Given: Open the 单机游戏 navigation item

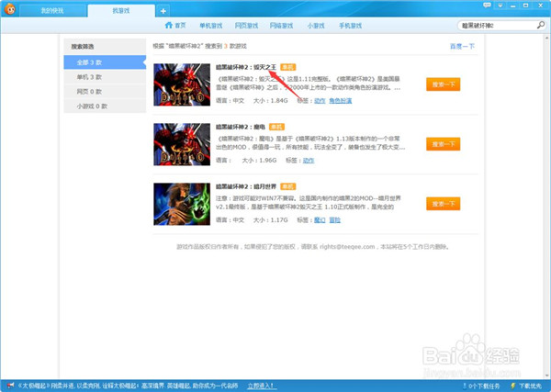Looking at the screenshot, I should (x=214, y=25).
